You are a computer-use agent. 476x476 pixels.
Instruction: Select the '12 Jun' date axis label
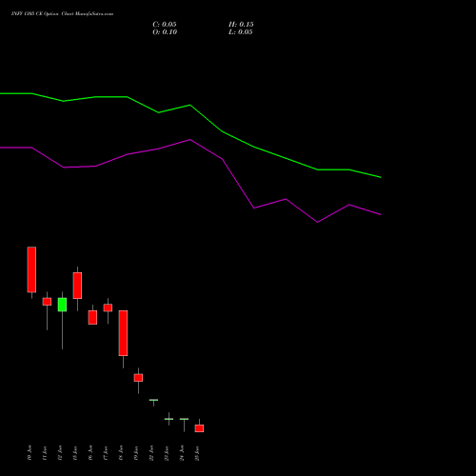pos(60,453)
